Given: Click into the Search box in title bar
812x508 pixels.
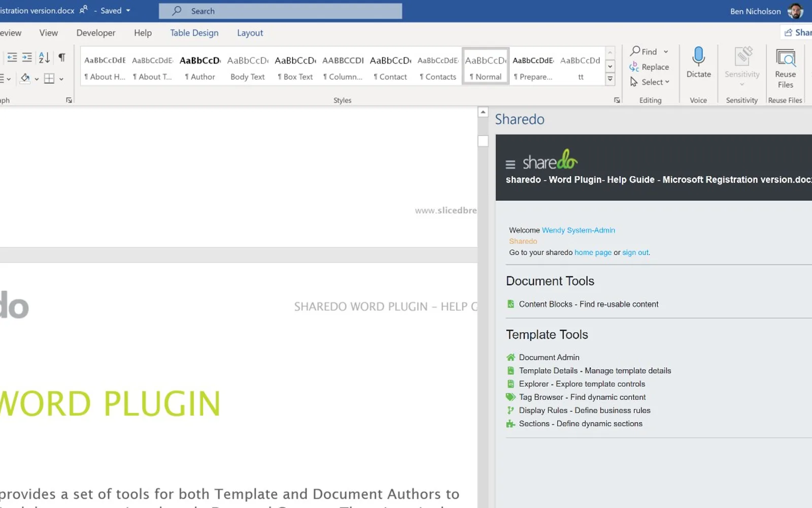Looking at the screenshot, I should click(x=280, y=11).
